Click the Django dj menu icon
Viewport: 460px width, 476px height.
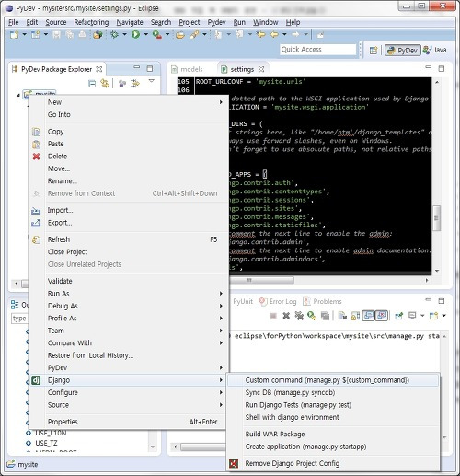point(36,380)
